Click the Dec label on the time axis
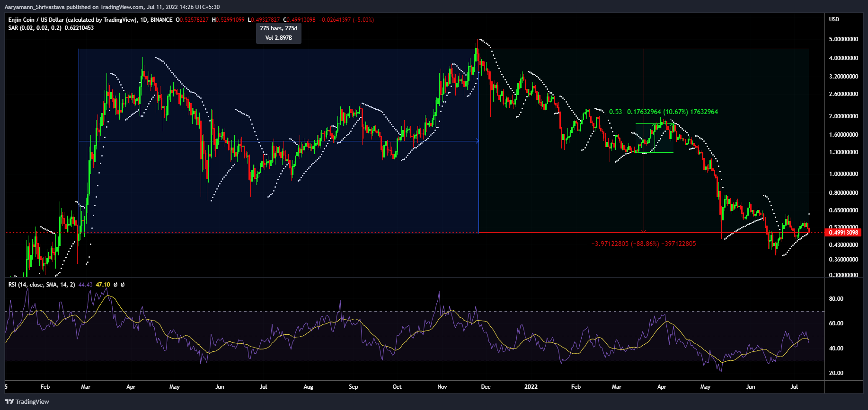 [486, 387]
